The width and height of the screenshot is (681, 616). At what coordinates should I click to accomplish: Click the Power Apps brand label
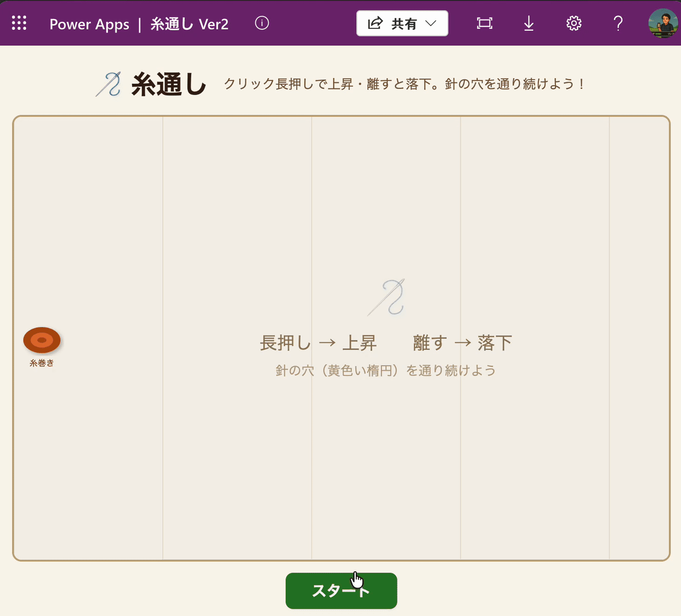[89, 24]
